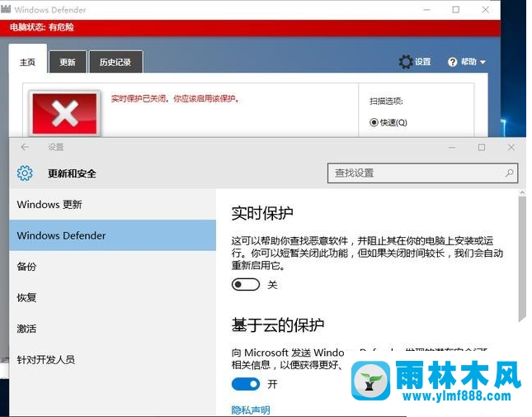The height and width of the screenshot is (417, 532).
Task: Go back using the Settings back arrow
Action: (25, 147)
